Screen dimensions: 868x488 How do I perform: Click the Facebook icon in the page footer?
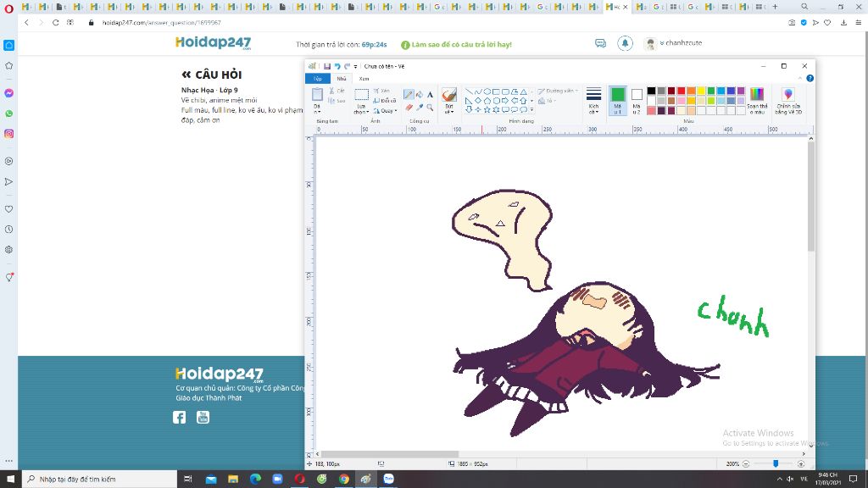click(180, 417)
